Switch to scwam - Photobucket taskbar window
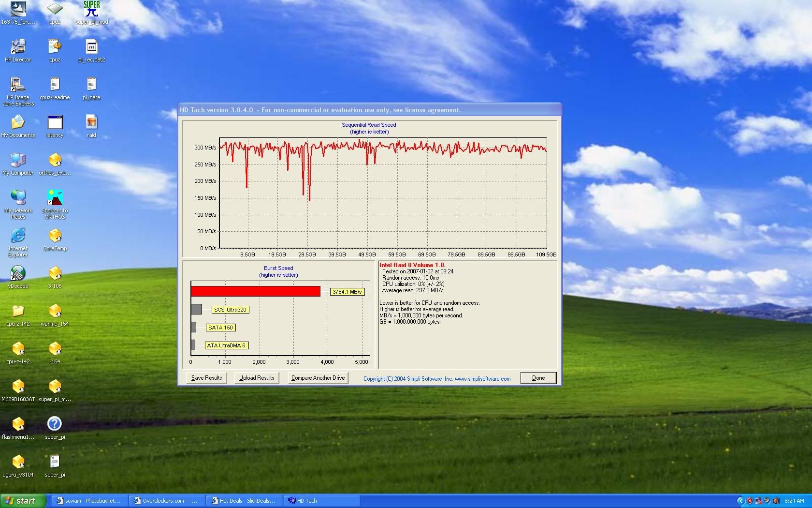Viewport: 812px width, 508px height. (x=89, y=501)
